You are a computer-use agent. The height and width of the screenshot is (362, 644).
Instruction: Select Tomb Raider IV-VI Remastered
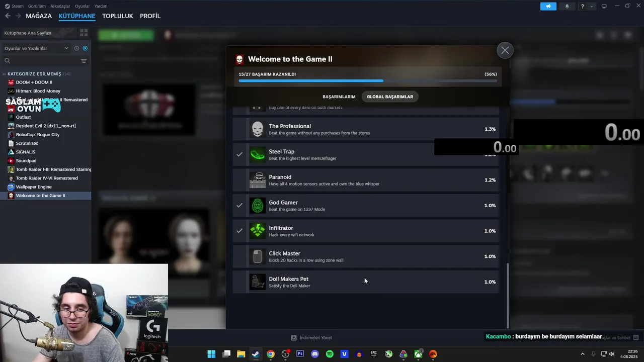tap(47, 178)
